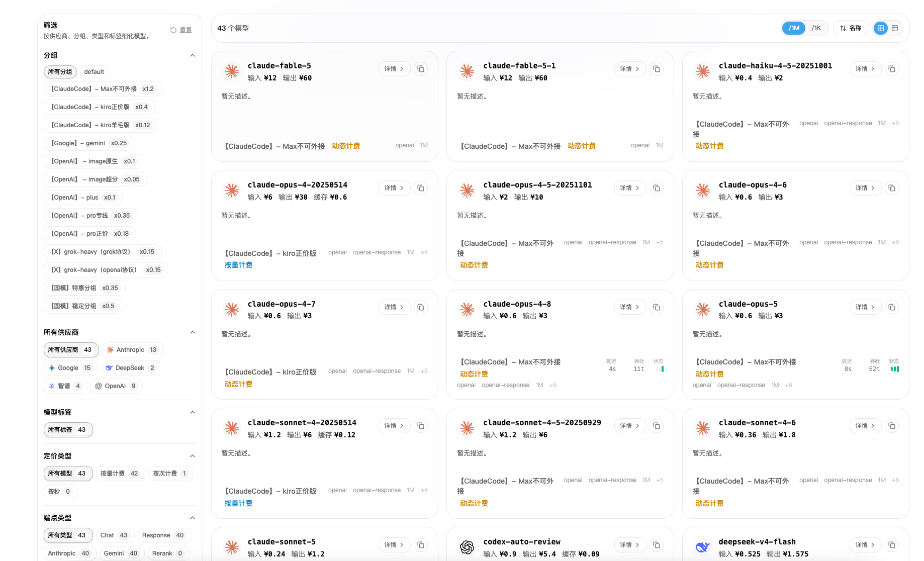
Task: Copy the codex-auto-review model name
Action: [657, 545]
